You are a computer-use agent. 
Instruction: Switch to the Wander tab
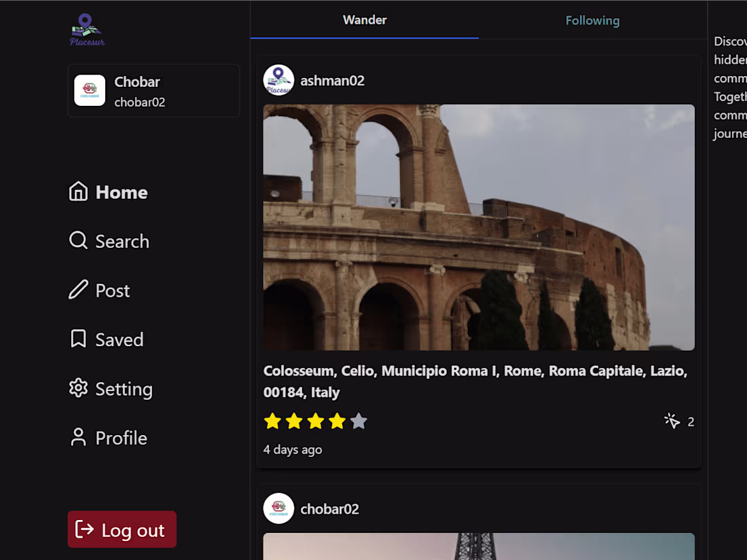[x=365, y=20]
